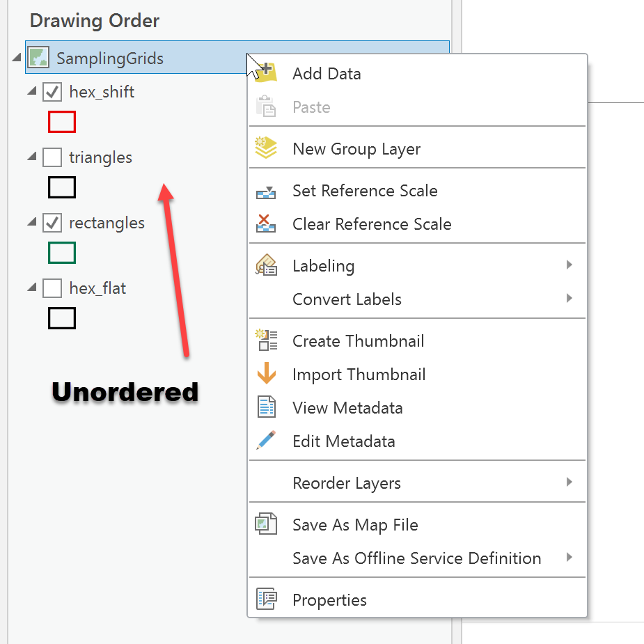Select the Edit Metadata pencil icon
The image size is (644, 644).
click(x=265, y=441)
